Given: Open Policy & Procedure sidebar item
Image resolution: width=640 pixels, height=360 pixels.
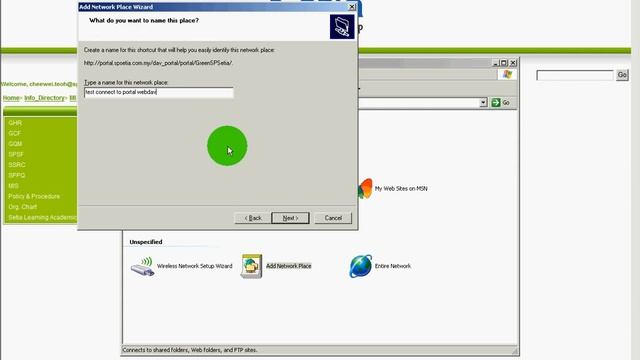Looking at the screenshot, I should click(34, 196).
